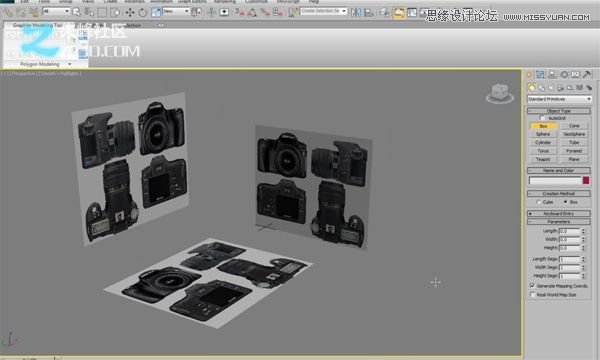
Task: Toggle the Angle Snap button
Action: (252, 12)
